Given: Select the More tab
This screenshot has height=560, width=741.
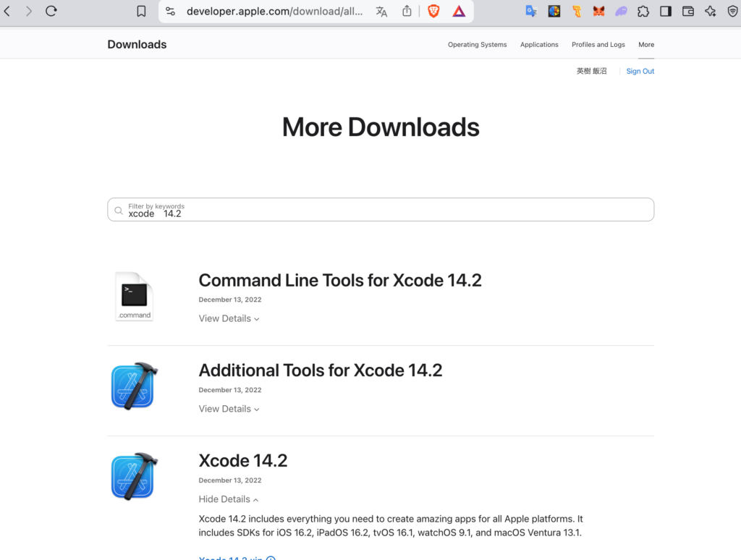Looking at the screenshot, I should [646, 44].
